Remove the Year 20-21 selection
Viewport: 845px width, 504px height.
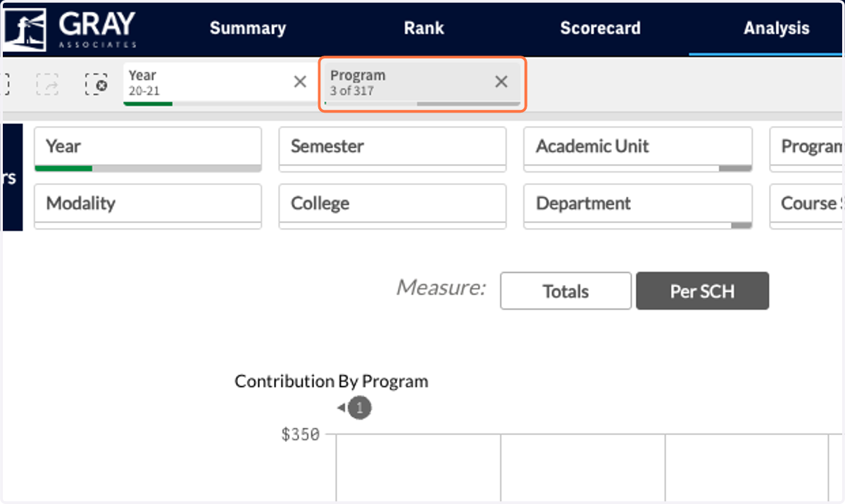click(300, 82)
